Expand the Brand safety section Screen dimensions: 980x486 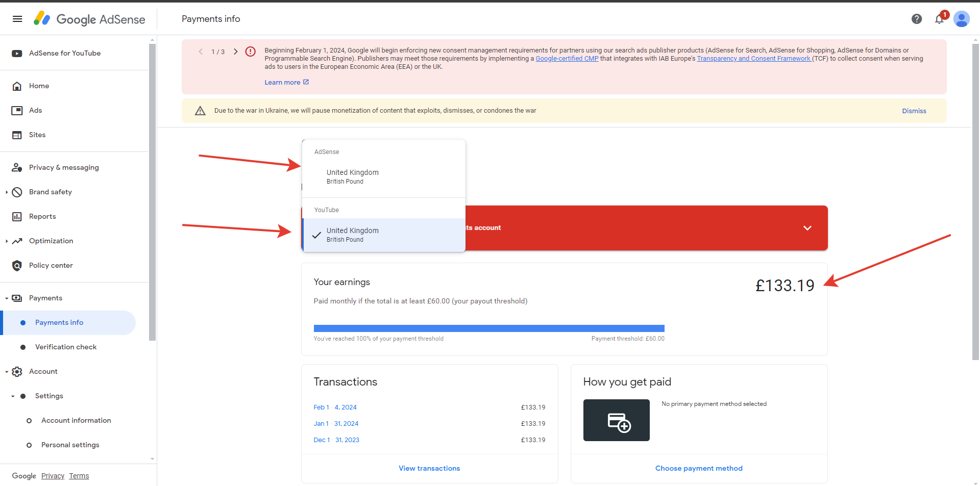(7, 192)
